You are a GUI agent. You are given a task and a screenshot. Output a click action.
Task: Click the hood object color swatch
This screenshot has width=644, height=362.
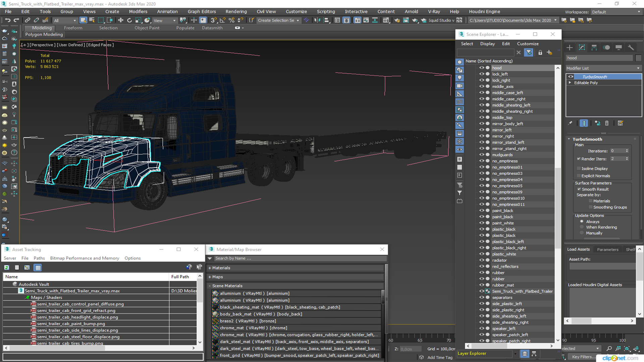(638, 58)
